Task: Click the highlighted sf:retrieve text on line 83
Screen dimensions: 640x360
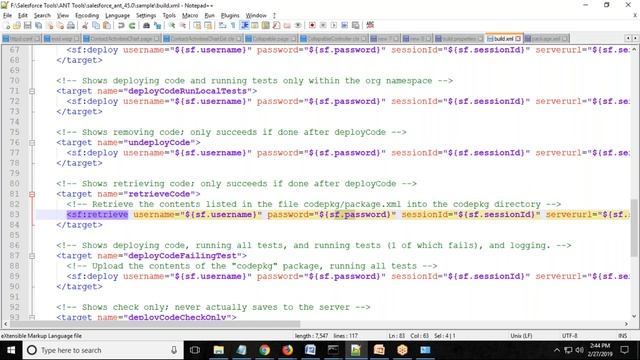Action: coord(97,215)
